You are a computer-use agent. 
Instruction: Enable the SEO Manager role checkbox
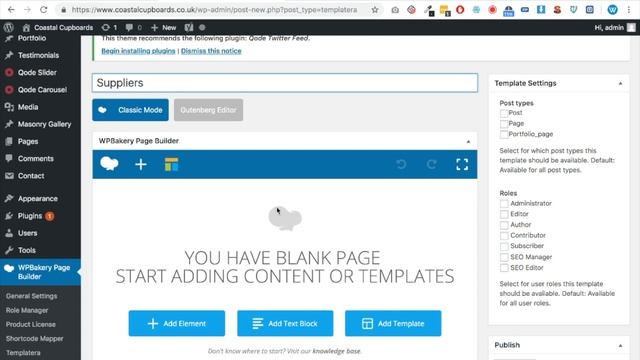tap(504, 257)
